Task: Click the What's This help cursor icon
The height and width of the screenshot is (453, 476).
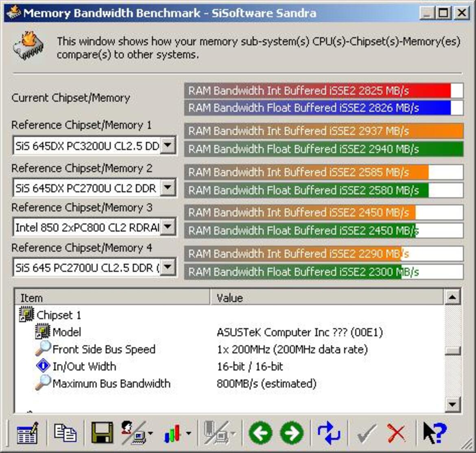Action: coord(435,433)
